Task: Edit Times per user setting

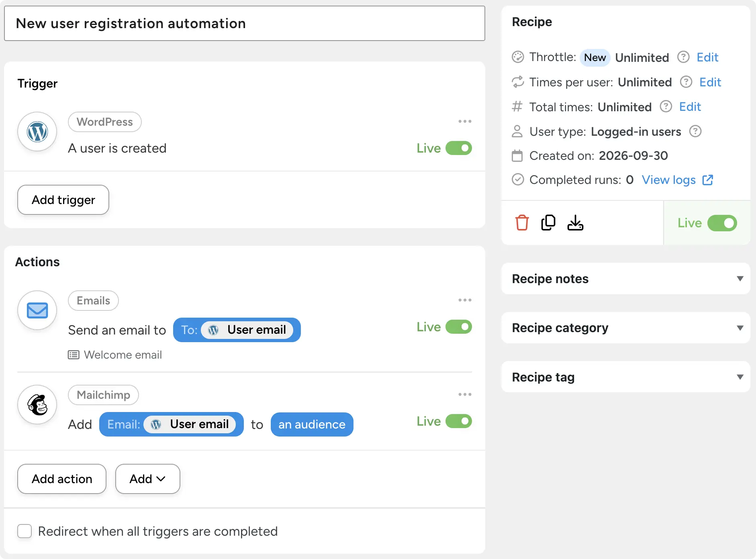Action: point(710,82)
